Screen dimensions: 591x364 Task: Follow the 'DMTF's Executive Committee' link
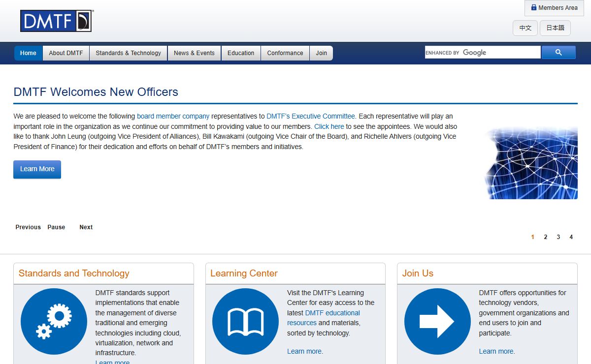(x=311, y=117)
